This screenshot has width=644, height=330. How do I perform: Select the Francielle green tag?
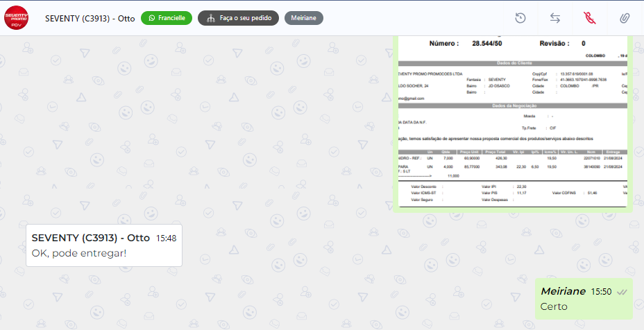(167, 18)
